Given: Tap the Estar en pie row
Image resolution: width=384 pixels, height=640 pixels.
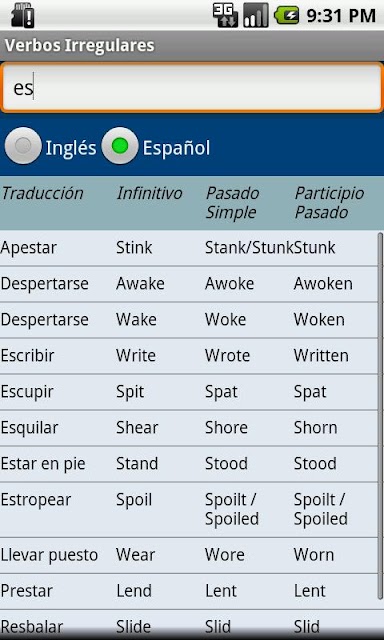Looking at the screenshot, I should (189, 464).
